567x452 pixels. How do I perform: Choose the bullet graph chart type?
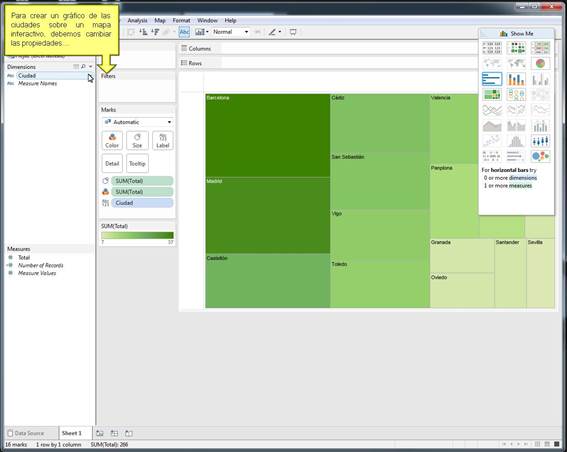(516, 156)
